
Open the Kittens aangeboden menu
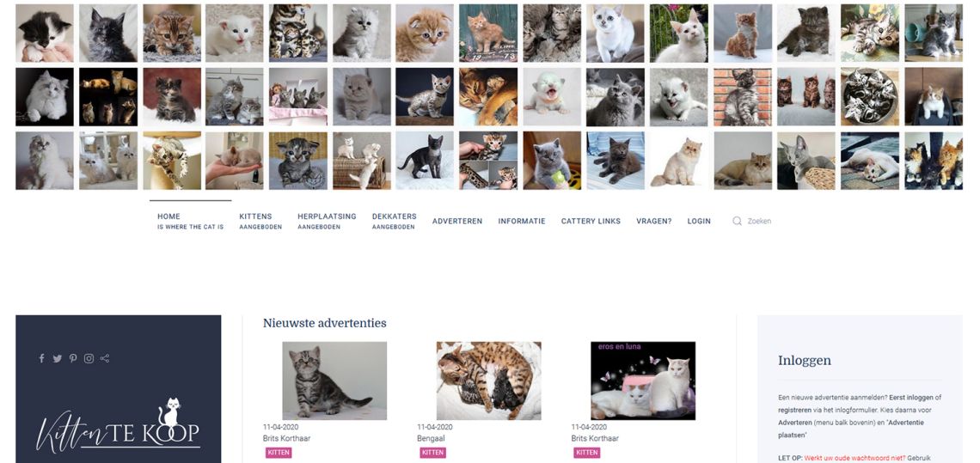(x=260, y=221)
